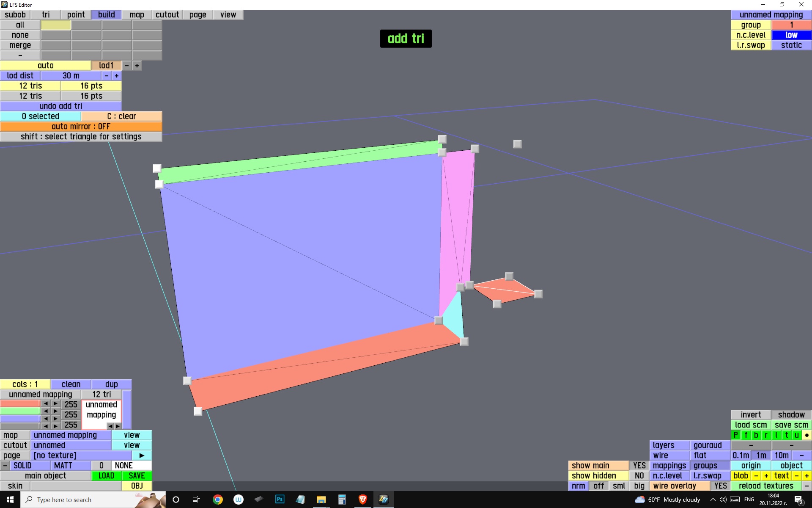Toggle show main YES value
812x508 pixels.
(x=639, y=466)
